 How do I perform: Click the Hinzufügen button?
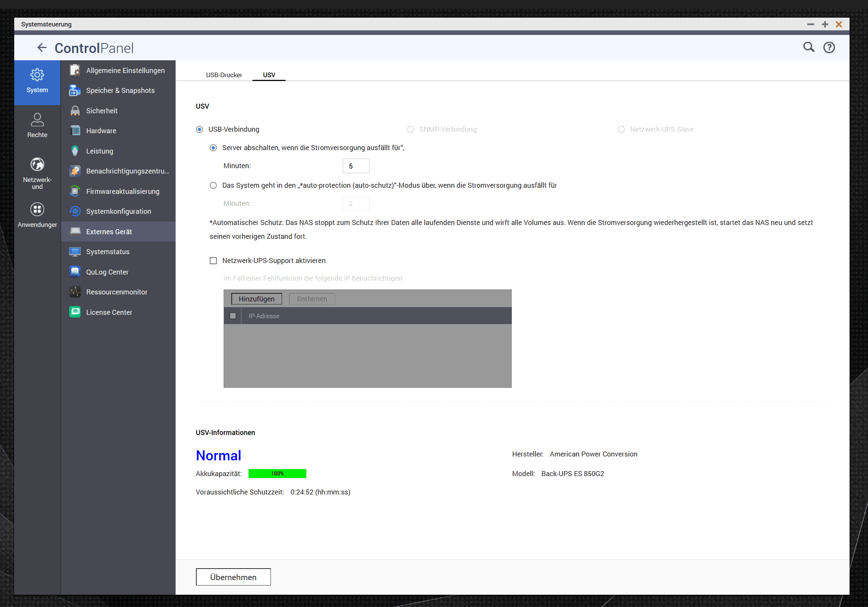click(x=257, y=299)
